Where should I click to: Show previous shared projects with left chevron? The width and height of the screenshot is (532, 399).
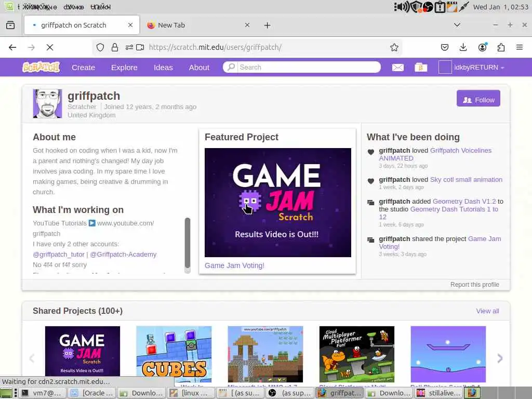click(x=32, y=358)
